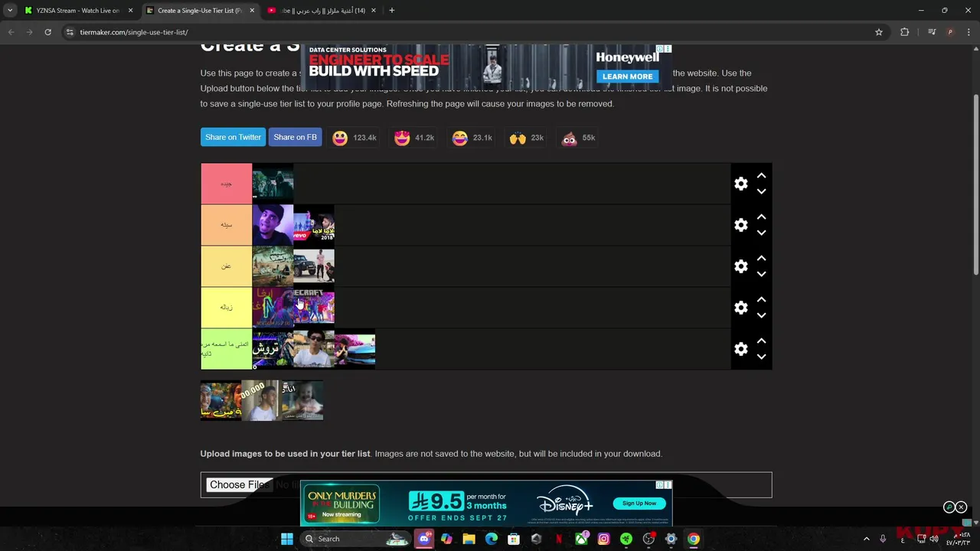Select the black SUV thumbnail in the third tier
The image size is (980, 551).
click(314, 266)
